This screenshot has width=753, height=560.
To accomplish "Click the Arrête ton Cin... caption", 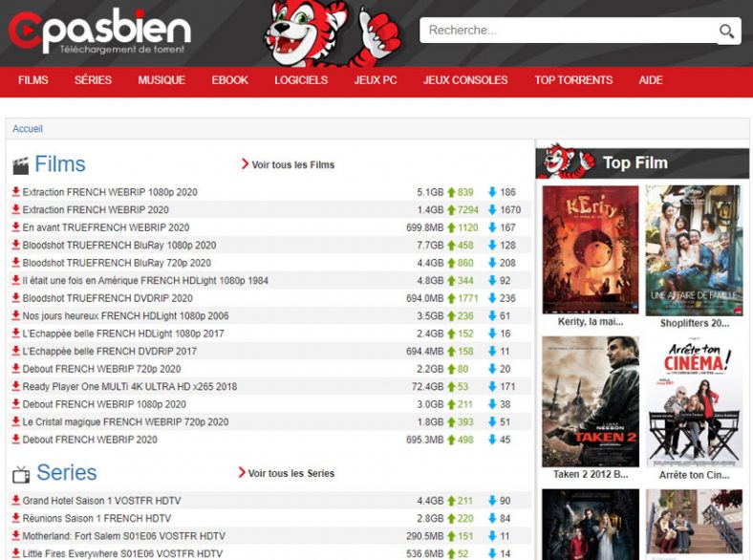I will [x=695, y=475].
